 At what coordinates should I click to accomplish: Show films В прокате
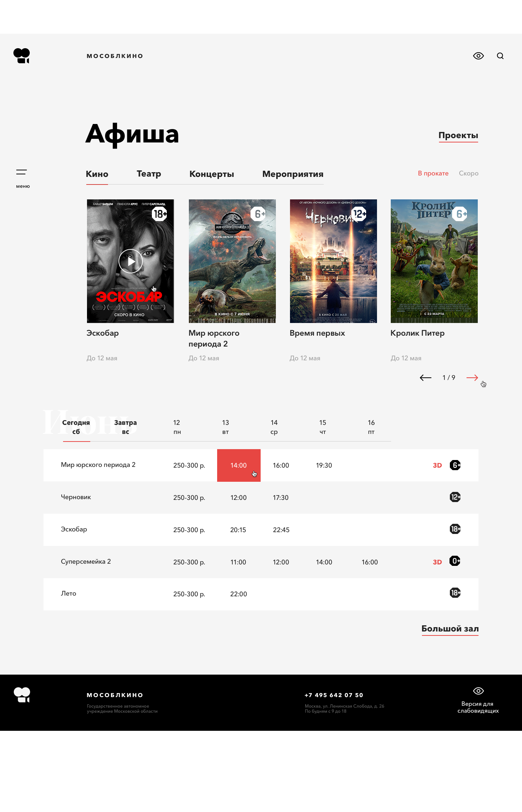pyautogui.click(x=433, y=173)
